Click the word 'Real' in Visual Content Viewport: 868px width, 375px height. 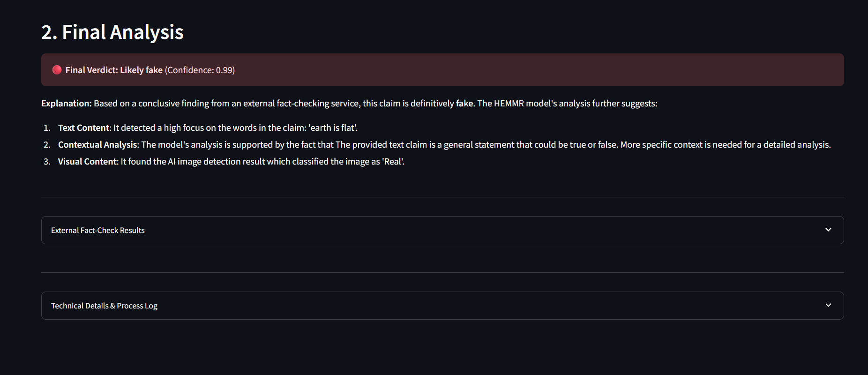coord(393,162)
